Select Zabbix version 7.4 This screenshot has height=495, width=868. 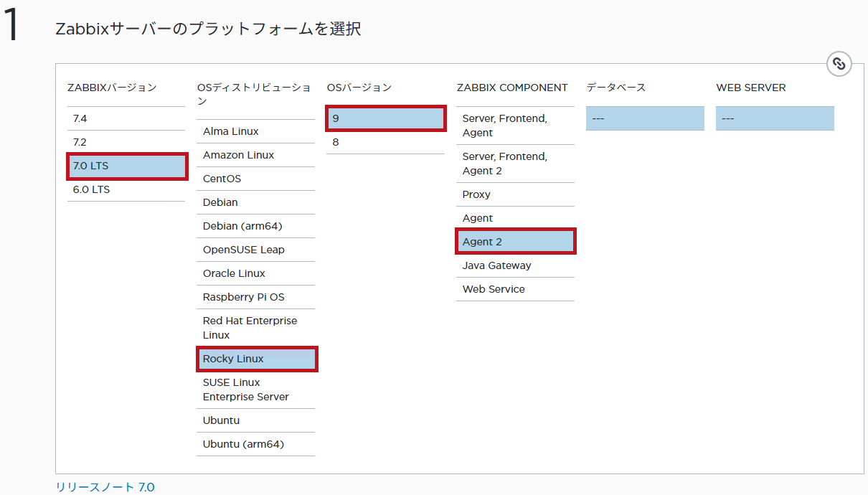point(126,118)
